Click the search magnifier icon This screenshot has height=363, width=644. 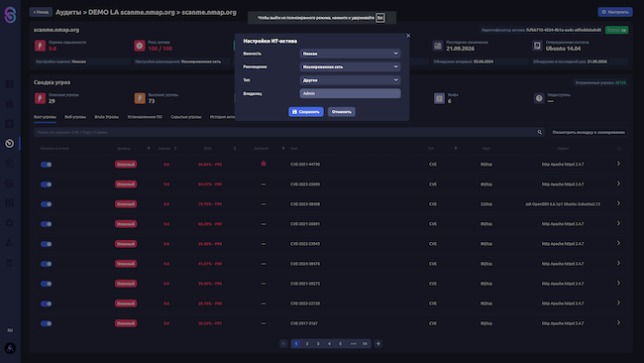[x=540, y=132]
